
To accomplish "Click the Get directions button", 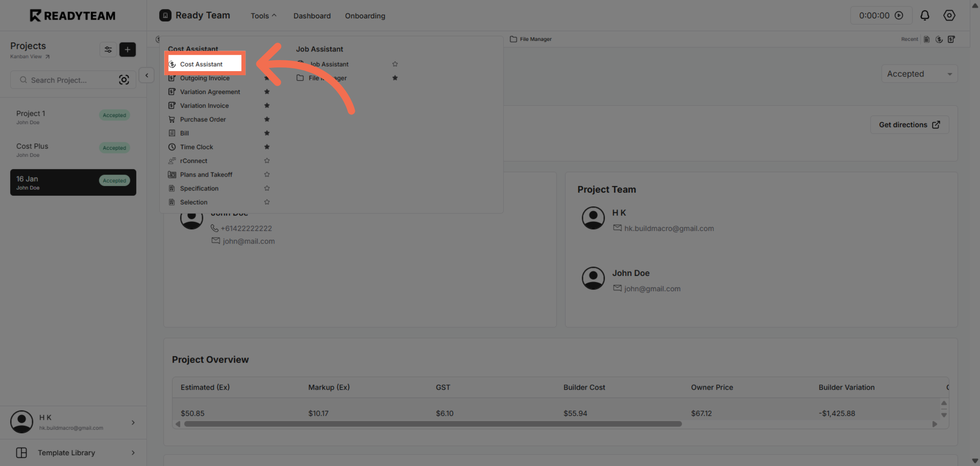I will coord(909,125).
